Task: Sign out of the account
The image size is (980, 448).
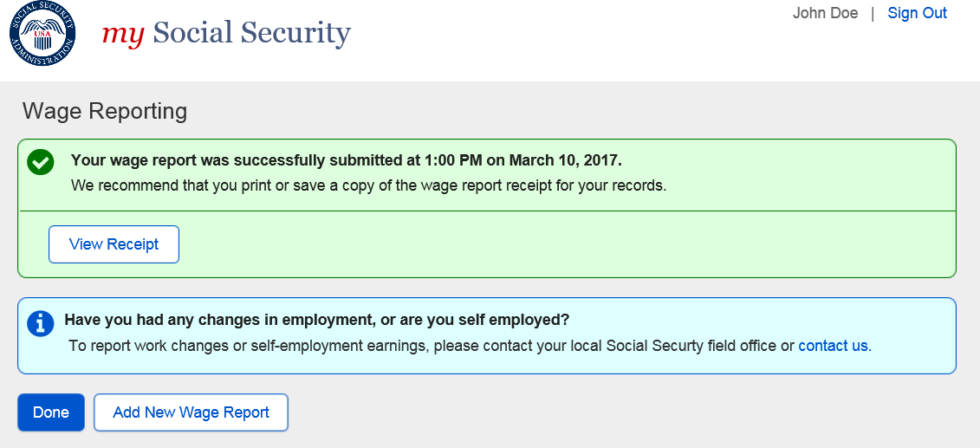Action: pyautogui.click(x=917, y=13)
